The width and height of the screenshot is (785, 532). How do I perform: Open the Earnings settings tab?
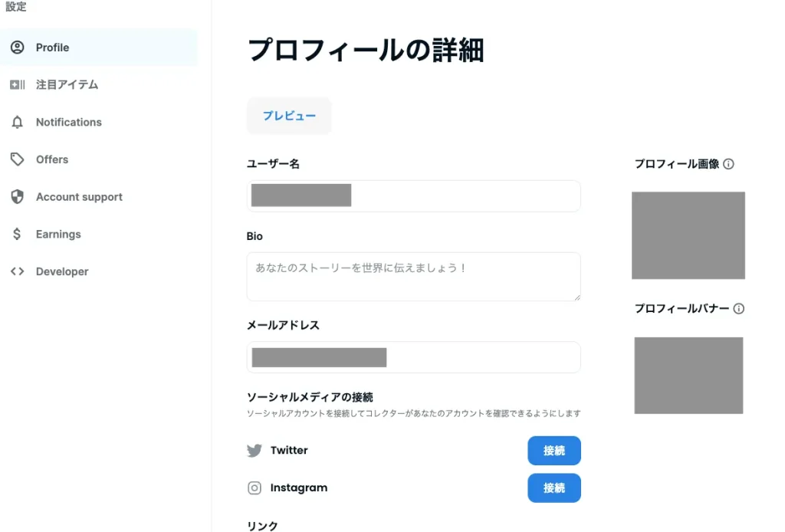pyautogui.click(x=58, y=235)
